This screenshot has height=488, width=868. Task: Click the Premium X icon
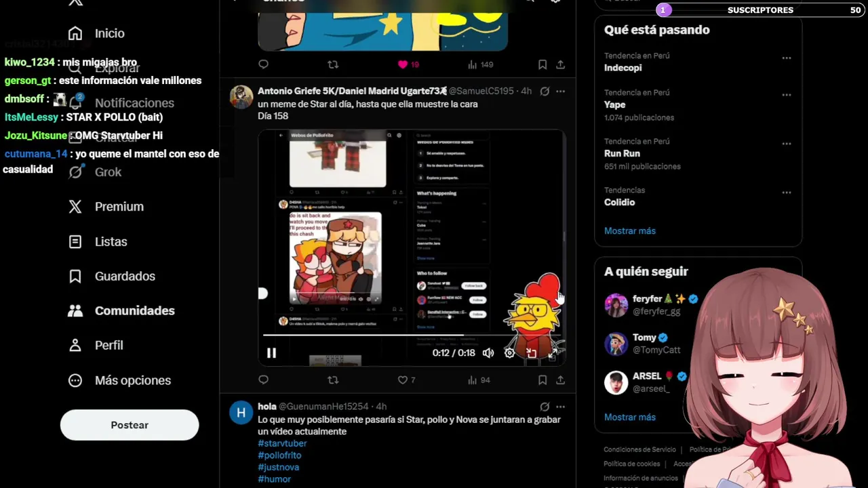[75, 207]
